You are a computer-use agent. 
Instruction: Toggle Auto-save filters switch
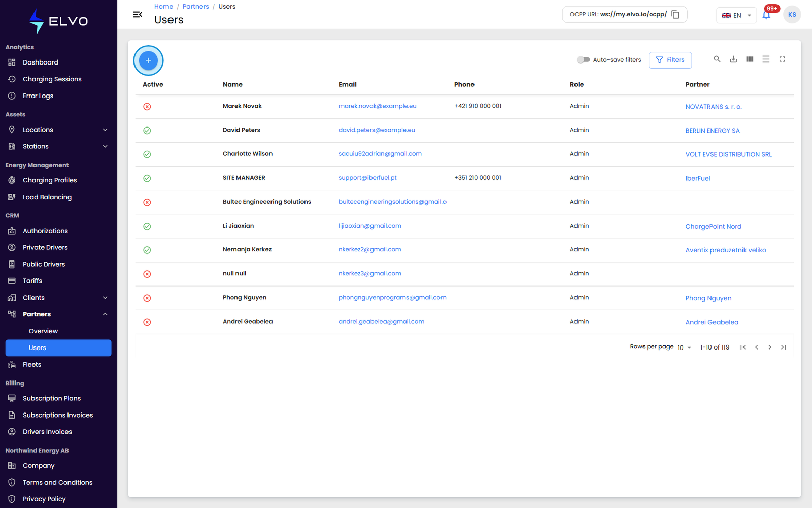pyautogui.click(x=583, y=60)
